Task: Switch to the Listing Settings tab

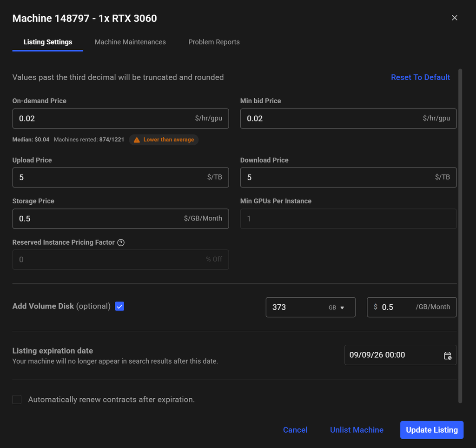Action: (x=48, y=42)
